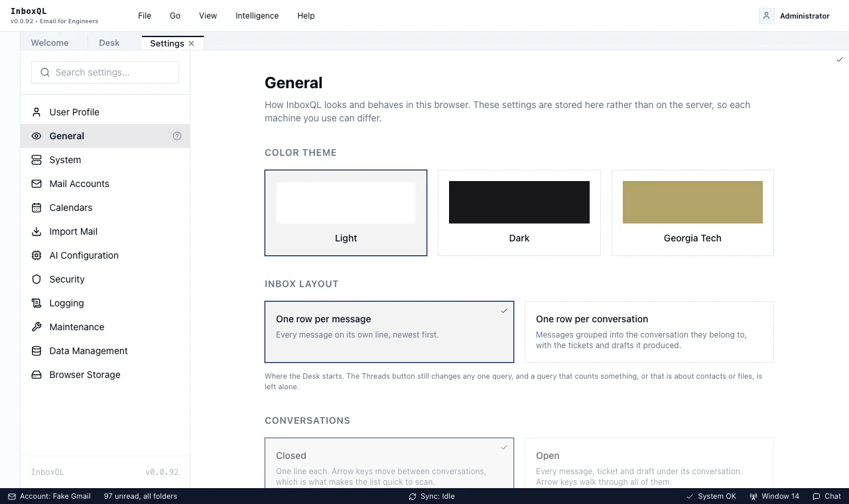Viewport: 849px width, 504px height.
Task: Select the Light color theme label
Action: point(346,238)
